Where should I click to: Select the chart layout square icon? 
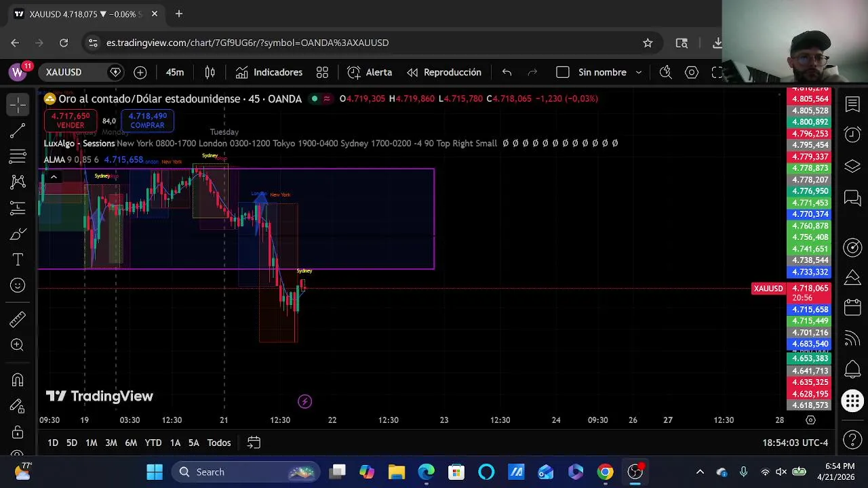pyautogui.click(x=563, y=73)
